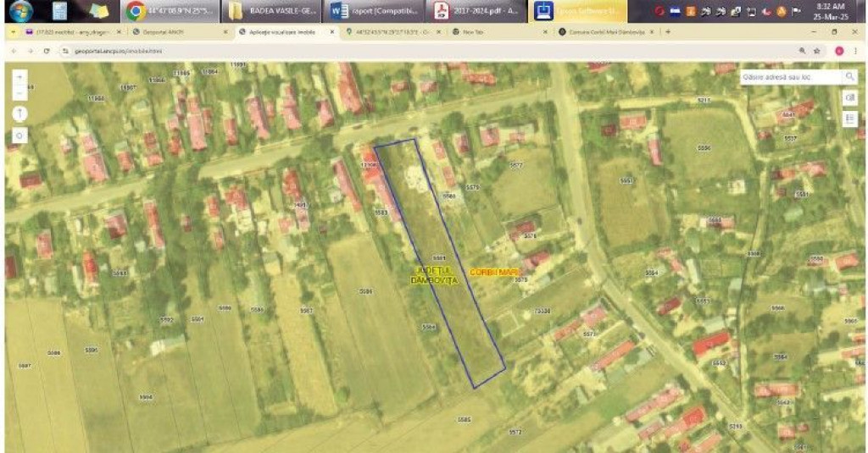The image size is (868, 453).
Task: Zoom out the map with minus button
Action: 19,92
